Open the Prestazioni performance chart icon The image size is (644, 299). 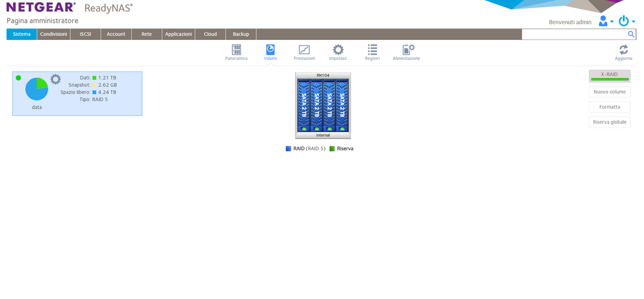pyautogui.click(x=304, y=50)
